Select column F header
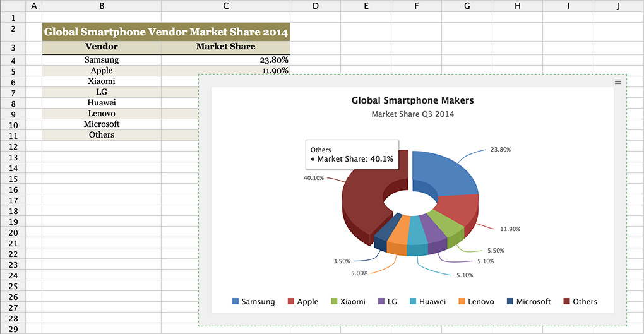This screenshot has width=644, height=334. (x=416, y=6)
